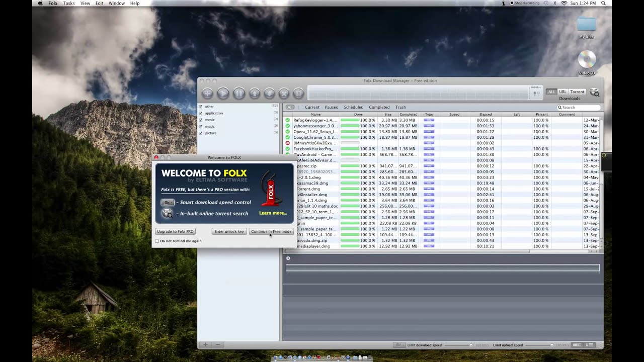Click the Bluetooth icon in the menu bar
Image resolution: width=644 pixels, height=362 pixels.
(554, 3)
